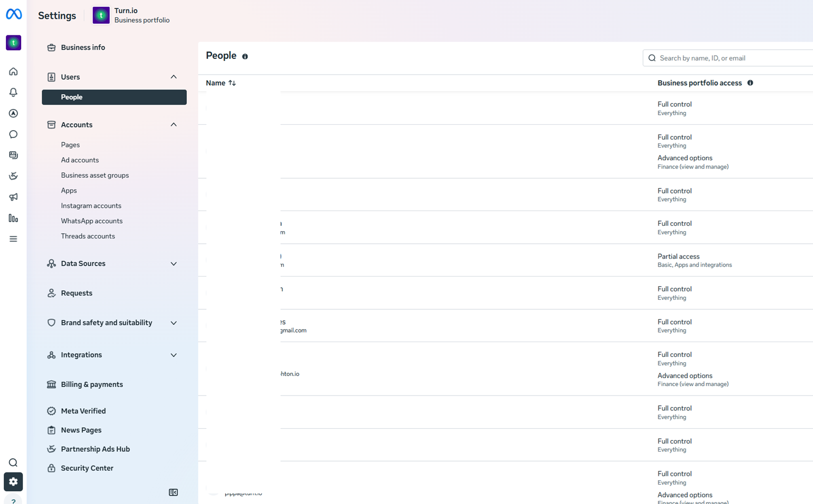This screenshot has width=813, height=504.
Task: Open the Meta logo home link
Action: (14, 14)
